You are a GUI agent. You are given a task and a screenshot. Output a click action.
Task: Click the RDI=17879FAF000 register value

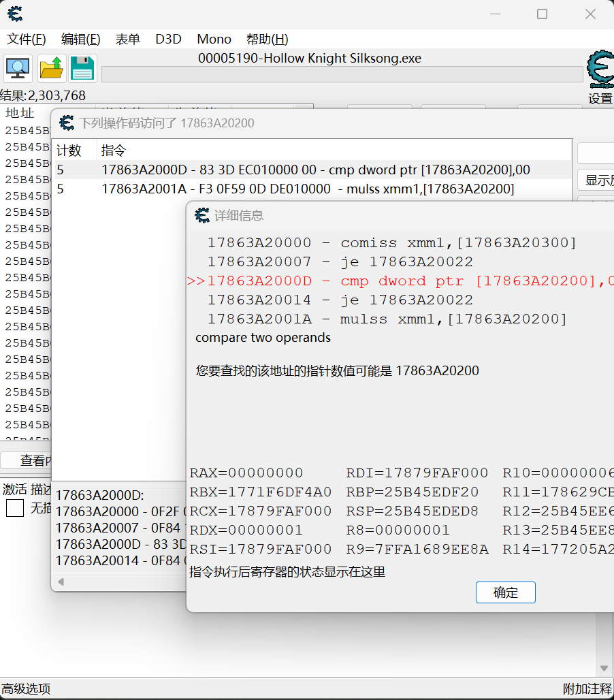417,473
